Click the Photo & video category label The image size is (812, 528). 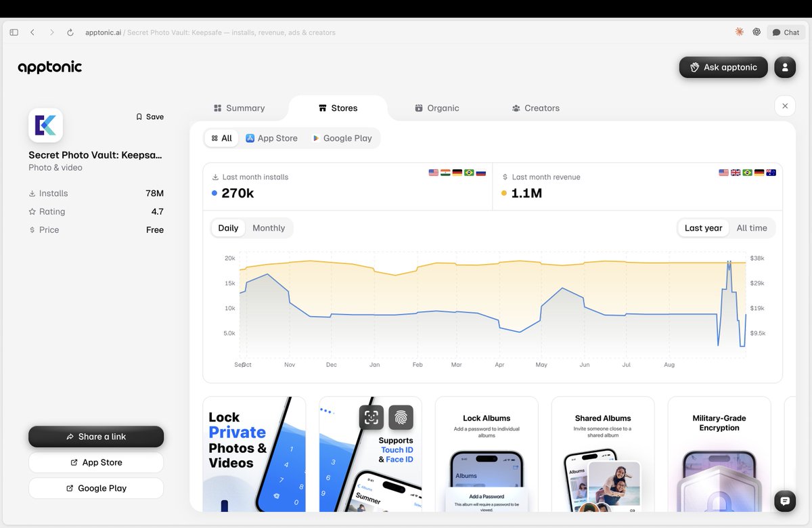[55, 167]
